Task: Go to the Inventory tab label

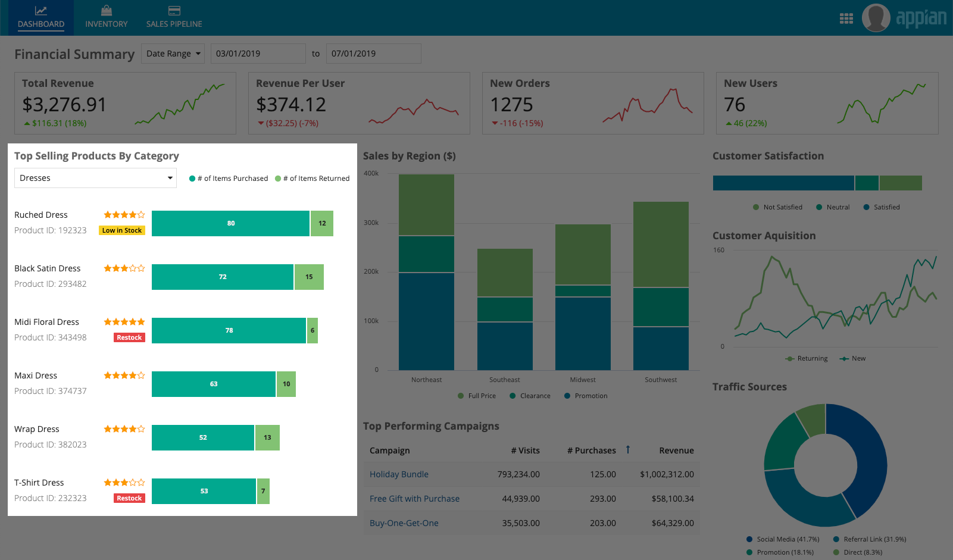Action: [x=106, y=24]
